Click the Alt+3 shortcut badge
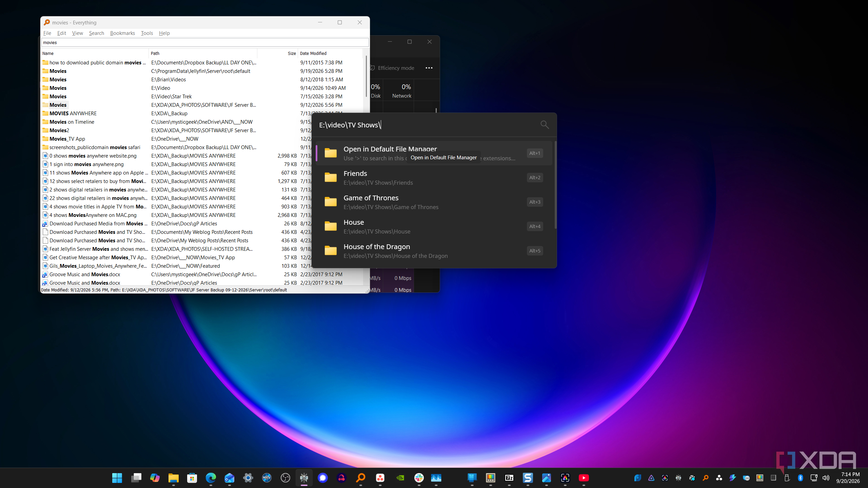 pos(535,202)
